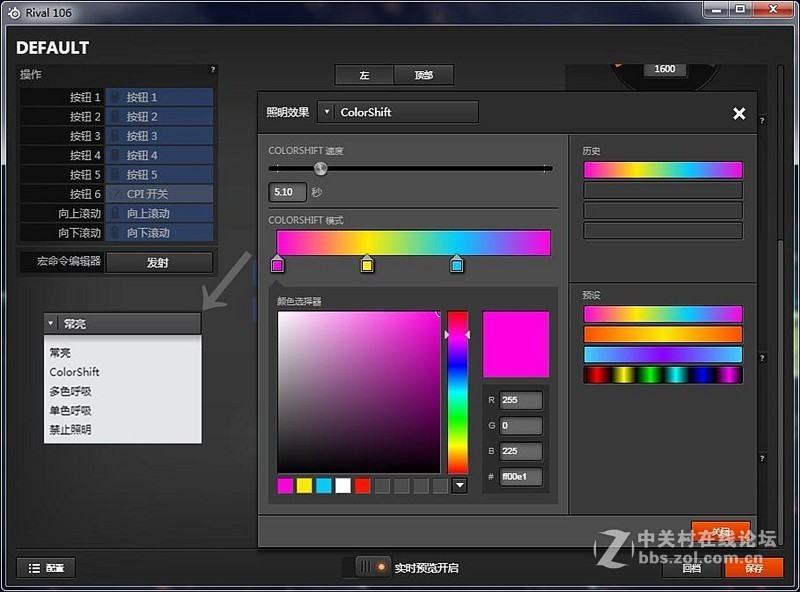Click the magenta gradient stop marker
Image resolution: width=800 pixels, height=592 pixels.
pyautogui.click(x=277, y=265)
